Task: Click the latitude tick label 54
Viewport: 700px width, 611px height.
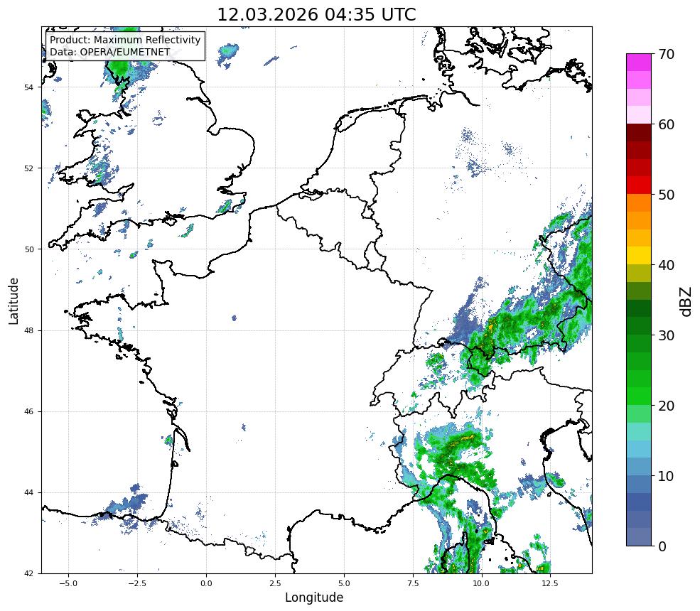Action: pyautogui.click(x=28, y=87)
